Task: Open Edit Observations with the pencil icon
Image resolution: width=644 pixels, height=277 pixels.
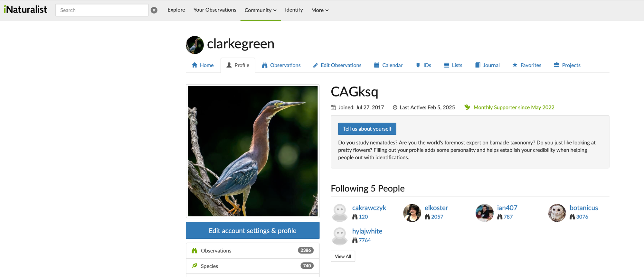Action: [337, 65]
